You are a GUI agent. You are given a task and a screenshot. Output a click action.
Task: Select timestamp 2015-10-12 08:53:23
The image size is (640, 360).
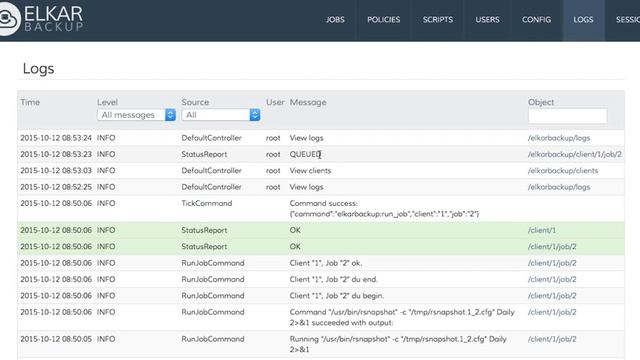coord(56,154)
